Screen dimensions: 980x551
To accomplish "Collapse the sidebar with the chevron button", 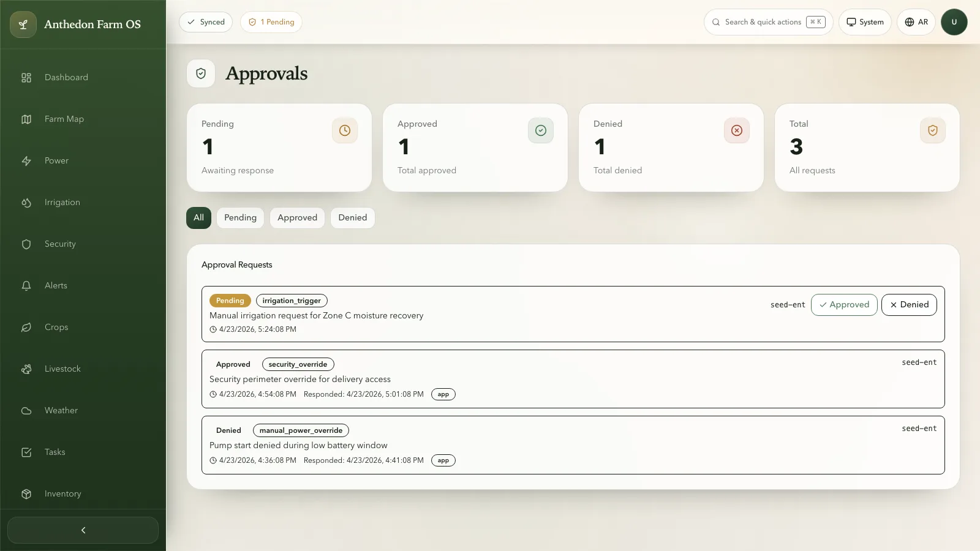I will (x=83, y=530).
